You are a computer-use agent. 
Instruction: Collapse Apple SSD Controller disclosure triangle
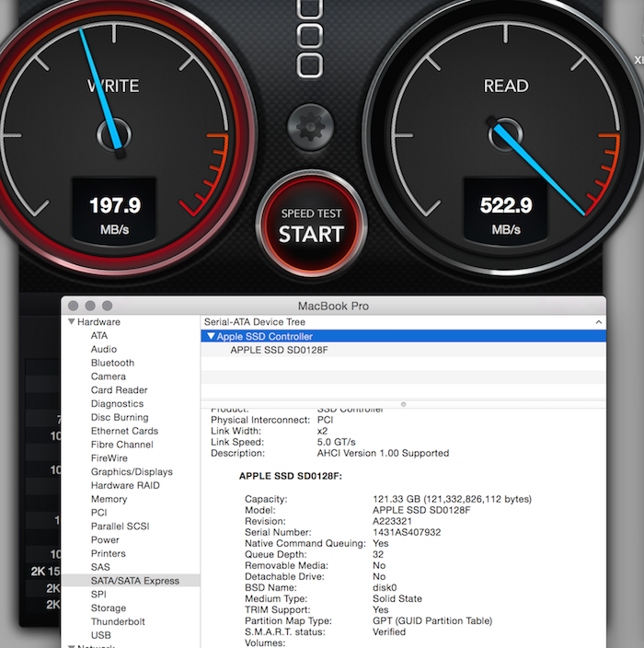click(x=211, y=336)
